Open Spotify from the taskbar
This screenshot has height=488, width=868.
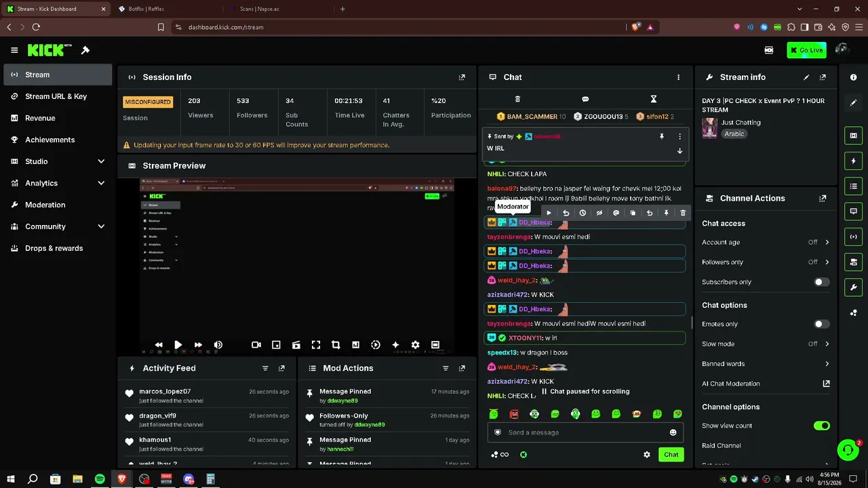[x=100, y=479]
